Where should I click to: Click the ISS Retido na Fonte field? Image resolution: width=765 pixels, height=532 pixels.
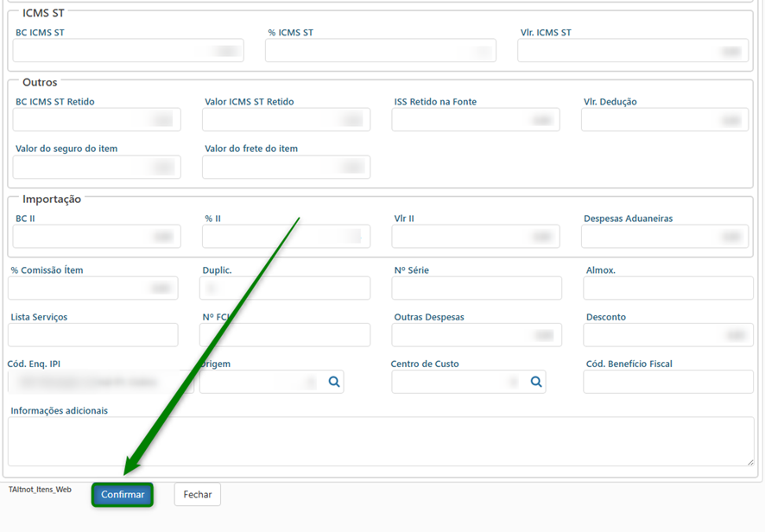(475, 120)
